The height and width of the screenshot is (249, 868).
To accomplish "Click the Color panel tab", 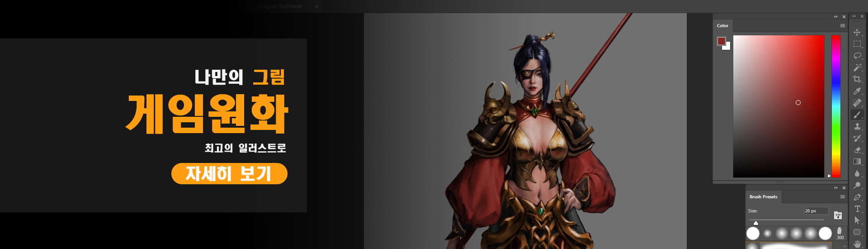I will [x=722, y=26].
